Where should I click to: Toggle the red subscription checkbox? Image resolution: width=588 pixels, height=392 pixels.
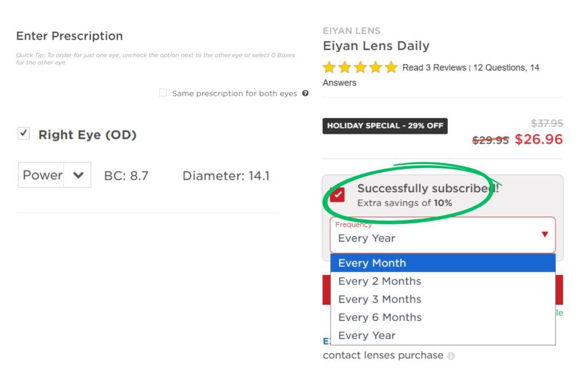pos(338,195)
